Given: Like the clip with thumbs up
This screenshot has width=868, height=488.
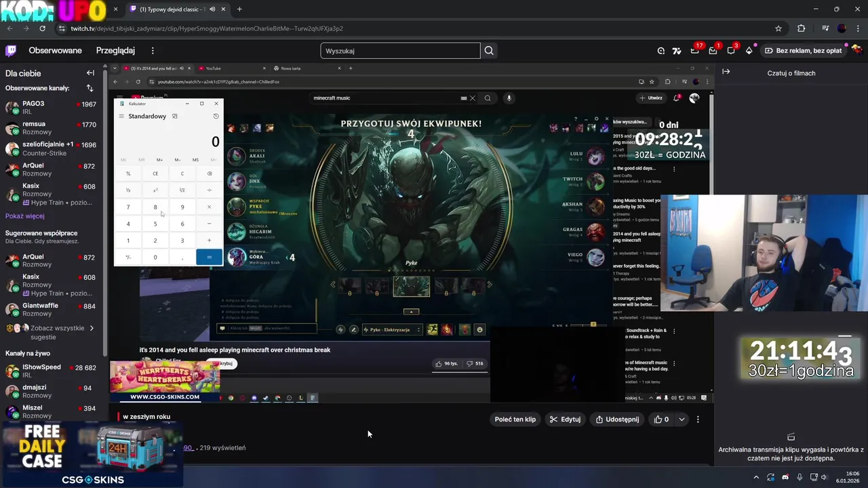Looking at the screenshot, I should [x=661, y=420].
